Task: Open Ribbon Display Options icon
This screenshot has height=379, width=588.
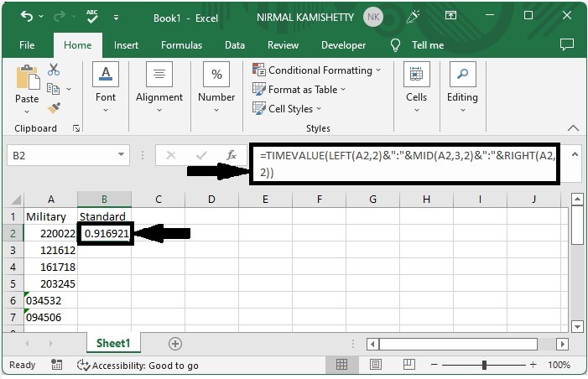Action: (x=450, y=15)
